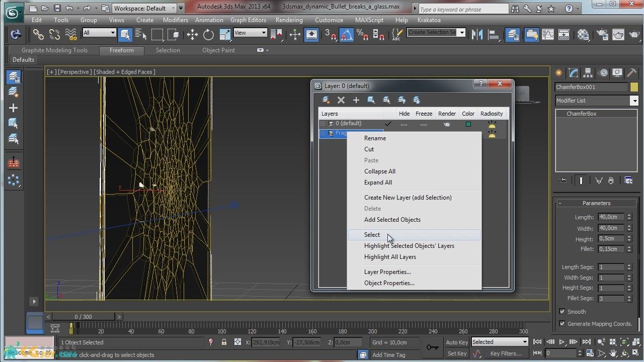644x362 pixels.
Task: Open the Manage Layers toolbar icon
Action: coord(513,34)
